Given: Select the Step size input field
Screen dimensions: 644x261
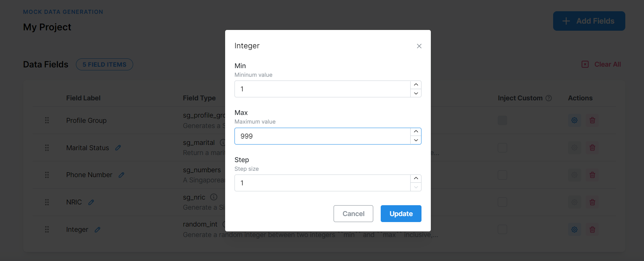Looking at the screenshot, I should pyautogui.click(x=322, y=183).
